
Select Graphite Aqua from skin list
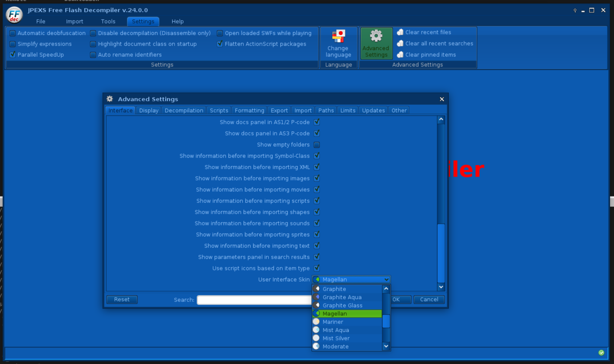[x=347, y=297]
